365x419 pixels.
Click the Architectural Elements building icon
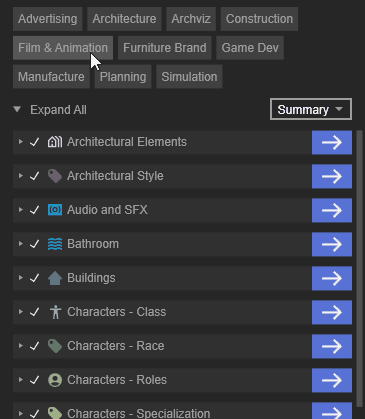[55, 142]
